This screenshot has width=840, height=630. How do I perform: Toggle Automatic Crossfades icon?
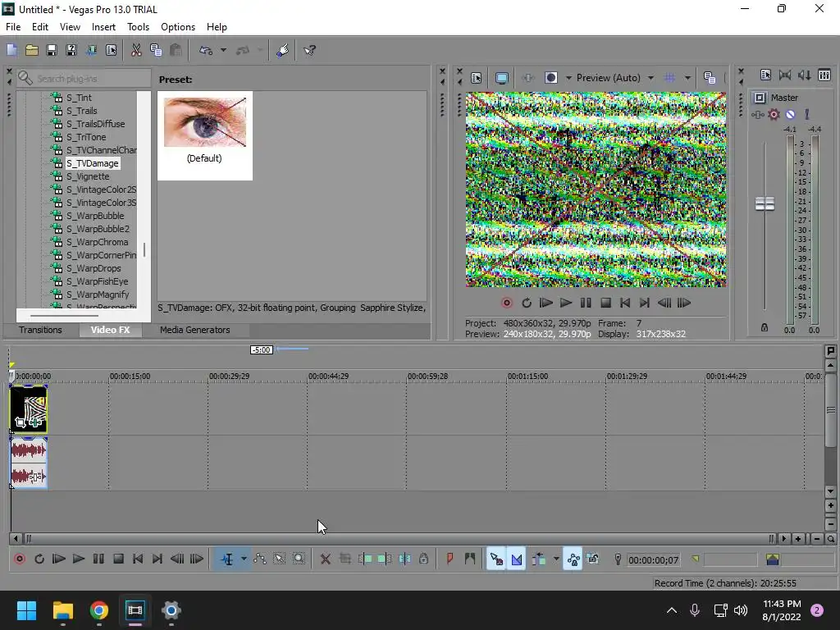click(x=517, y=559)
